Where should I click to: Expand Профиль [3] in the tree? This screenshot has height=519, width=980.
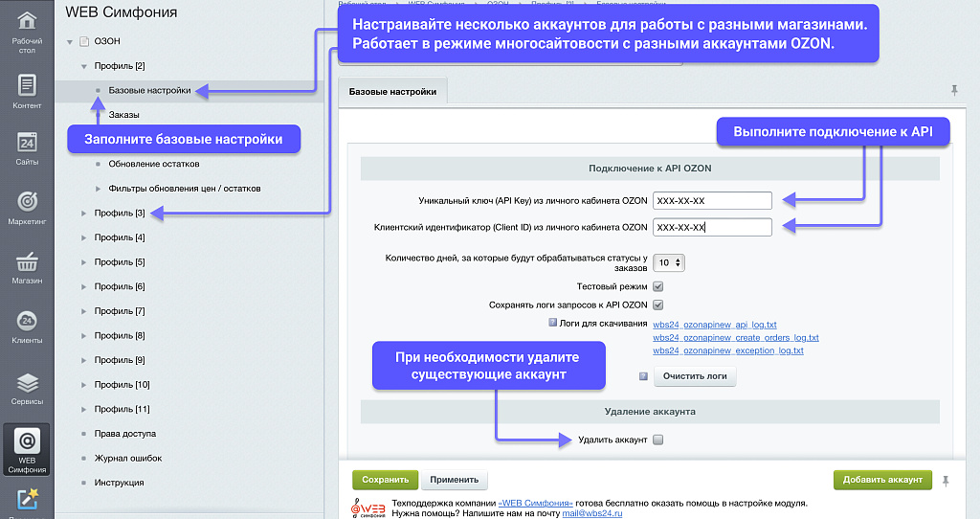[84, 213]
